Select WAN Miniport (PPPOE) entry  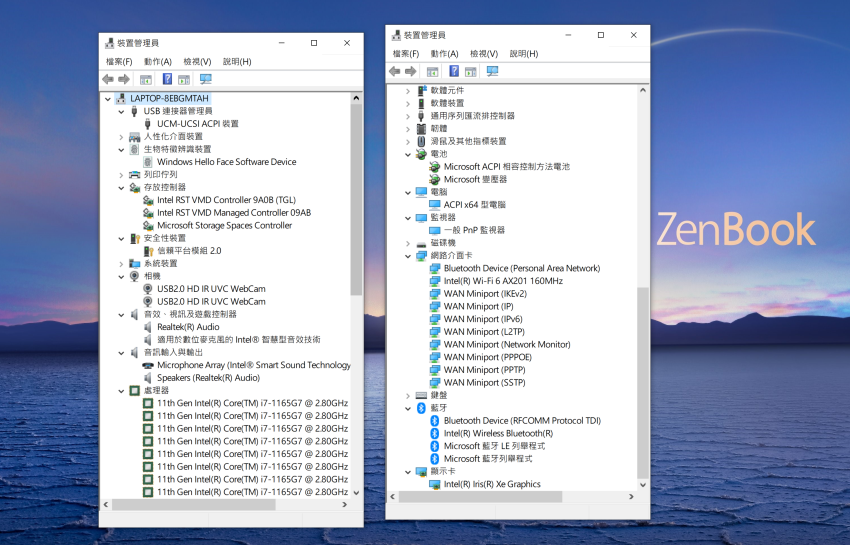[x=487, y=357]
